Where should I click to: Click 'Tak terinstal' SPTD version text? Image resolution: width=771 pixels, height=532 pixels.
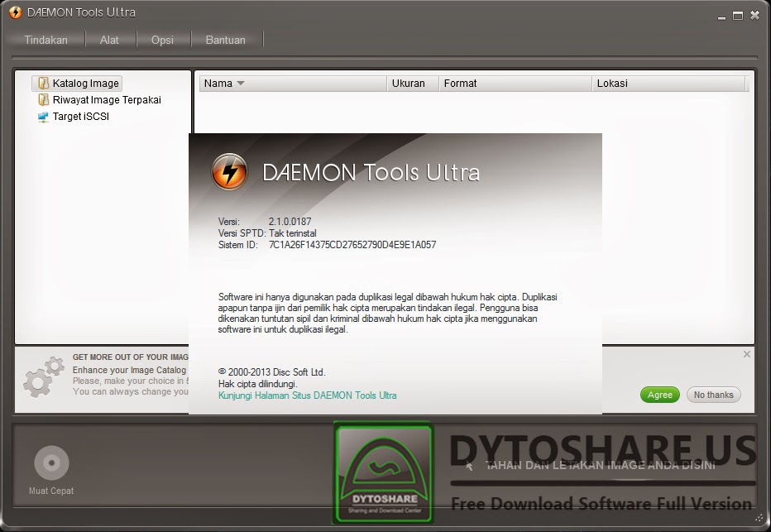293,233
